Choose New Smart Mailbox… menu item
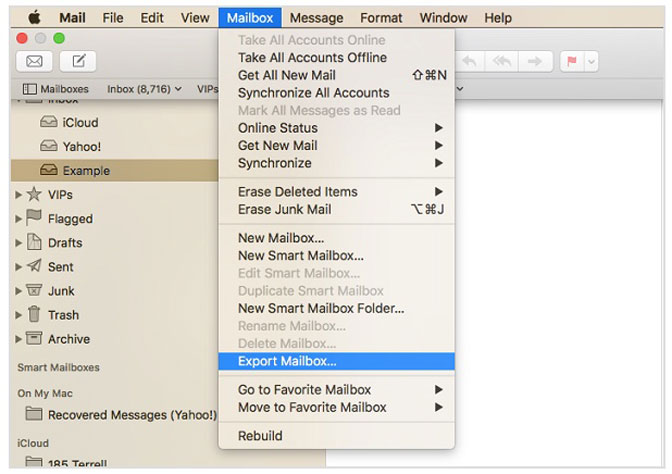Screen dimensions: 672x474 (x=336, y=255)
